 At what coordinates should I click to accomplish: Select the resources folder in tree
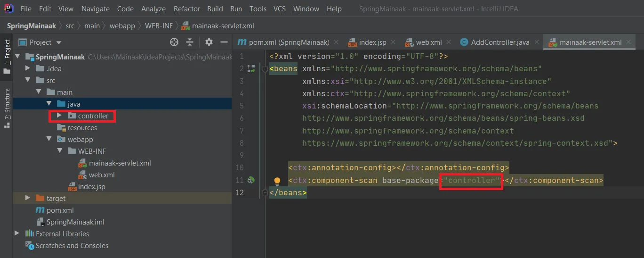82,127
